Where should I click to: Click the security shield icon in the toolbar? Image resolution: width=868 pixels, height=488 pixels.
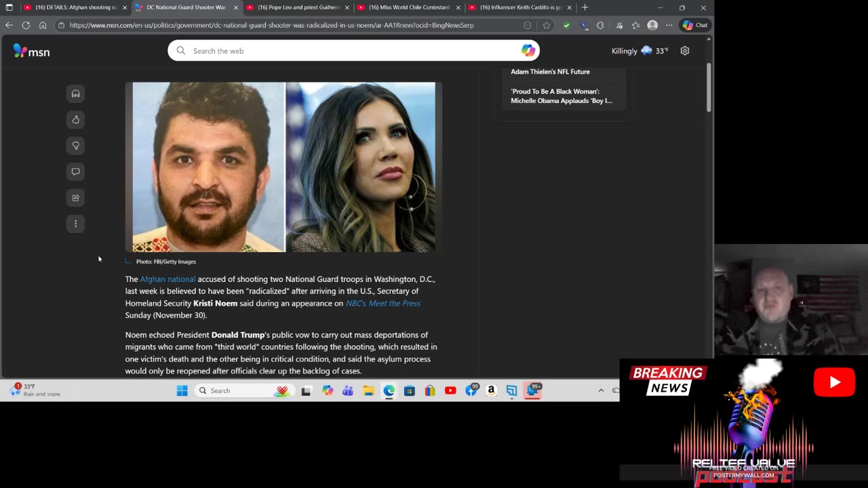[x=566, y=25]
